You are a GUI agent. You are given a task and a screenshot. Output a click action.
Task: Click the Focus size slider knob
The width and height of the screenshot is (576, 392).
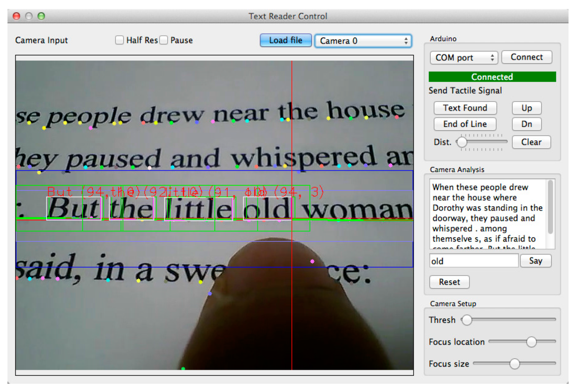pos(514,364)
